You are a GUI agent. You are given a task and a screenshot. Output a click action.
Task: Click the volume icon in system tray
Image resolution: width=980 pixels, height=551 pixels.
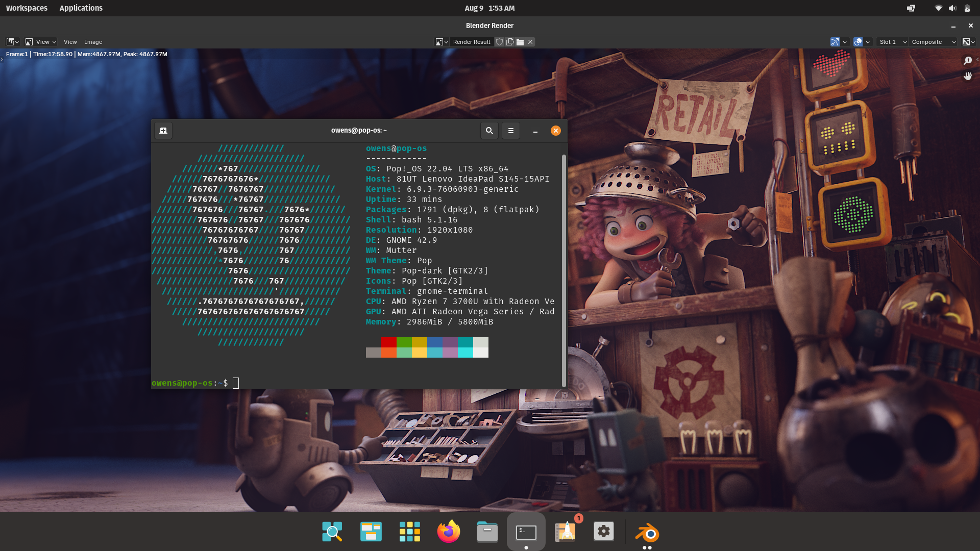[952, 8]
